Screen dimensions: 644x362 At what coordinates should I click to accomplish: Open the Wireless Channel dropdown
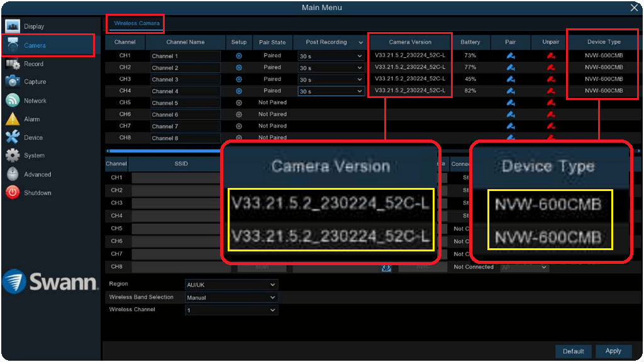tap(231, 310)
